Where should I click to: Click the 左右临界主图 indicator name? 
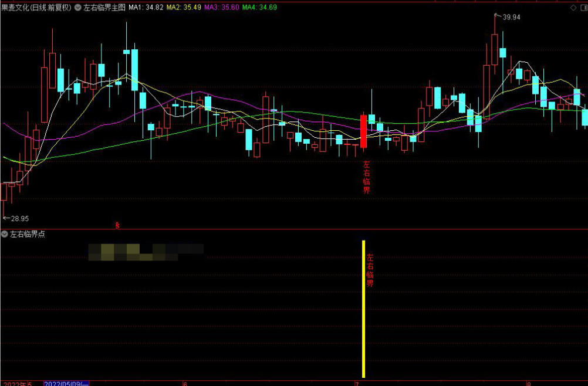[x=104, y=8]
